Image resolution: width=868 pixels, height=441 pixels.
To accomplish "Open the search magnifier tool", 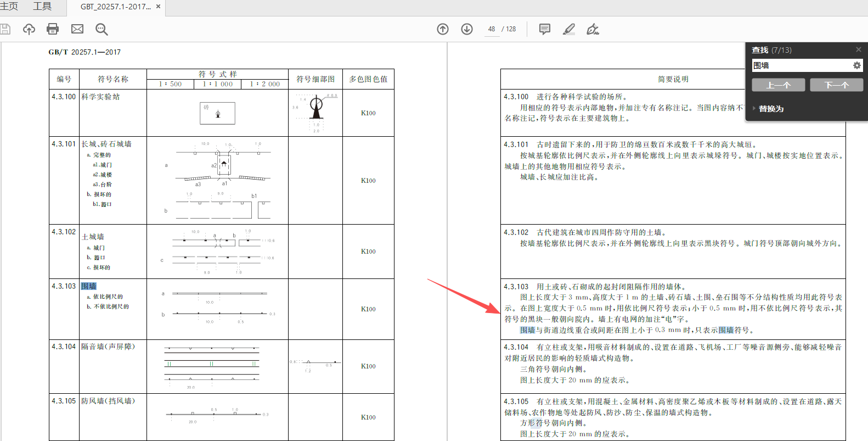I will pyautogui.click(x=102, y=29).
